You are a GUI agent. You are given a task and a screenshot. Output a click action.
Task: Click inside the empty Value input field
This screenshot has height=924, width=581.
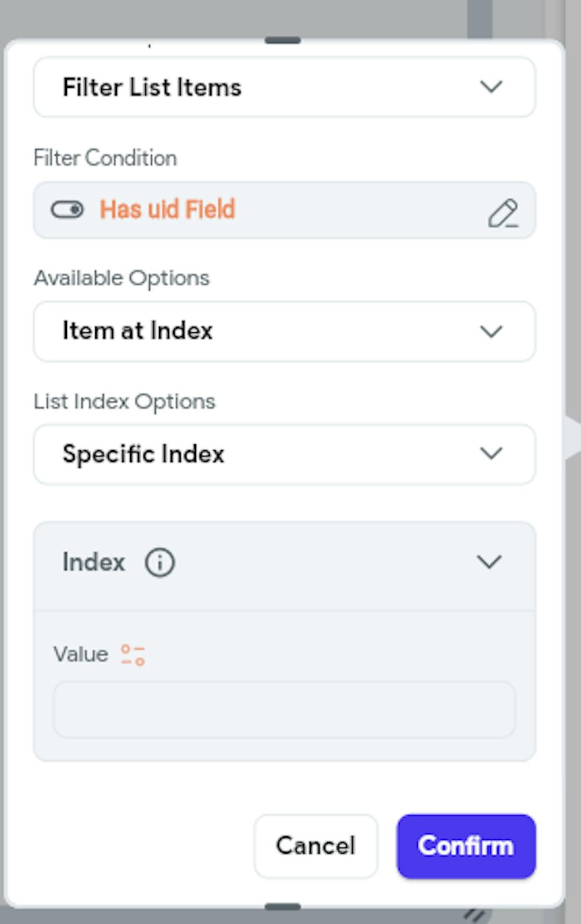click(284, 709)
